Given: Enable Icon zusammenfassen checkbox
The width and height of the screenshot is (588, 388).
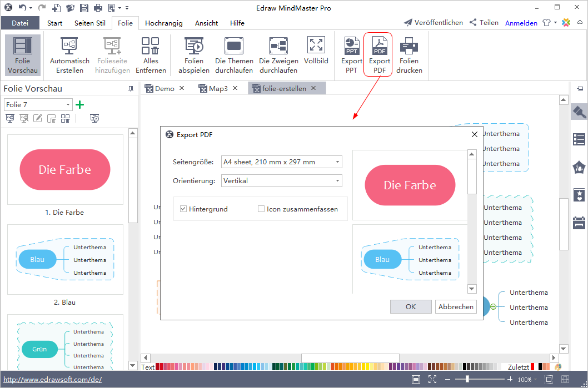Looking at the screenshot, I should [x=261, y=209].
